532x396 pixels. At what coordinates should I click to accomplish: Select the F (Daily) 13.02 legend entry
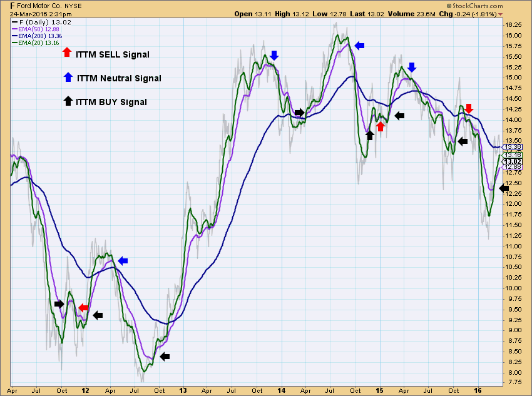(42, 23)
